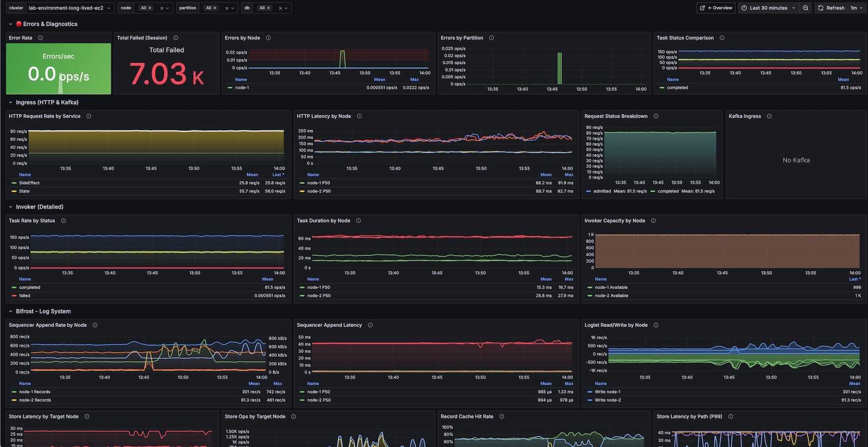
Task: Toggle node-2 Available in Invoker Capacity legend
Action: 611,296
